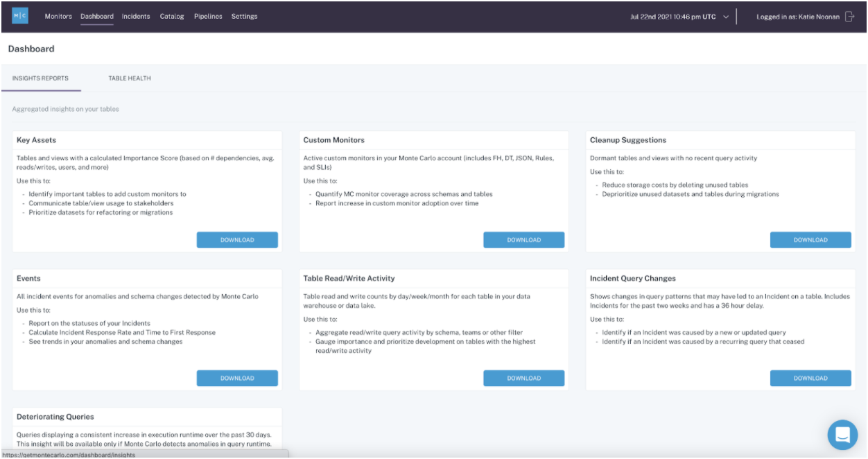Click 'Communicate table/view usage to stakeholders' bullet

tap(101, 203)
